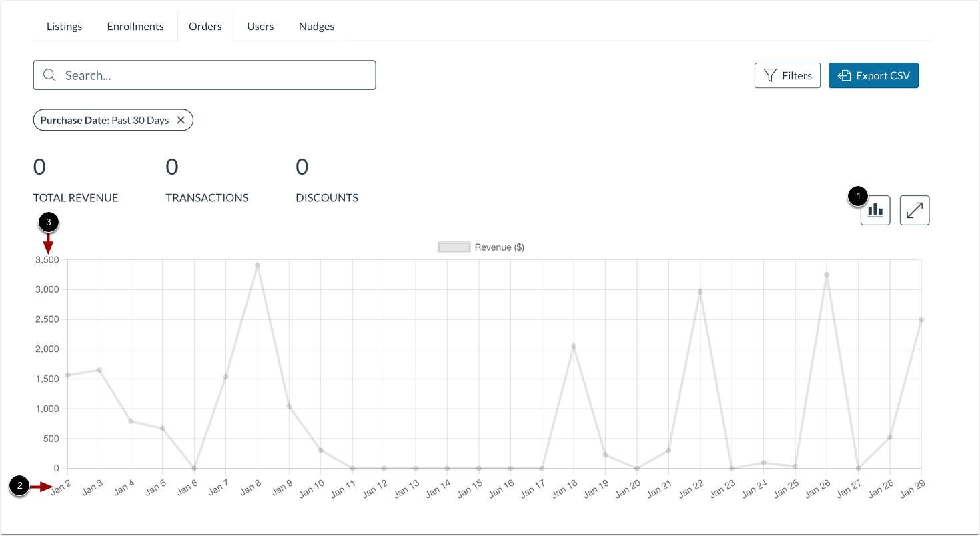Toggle Revenue ($) legend swatch
Viewport: 980px width, 536px height.
tap(454, 247)
